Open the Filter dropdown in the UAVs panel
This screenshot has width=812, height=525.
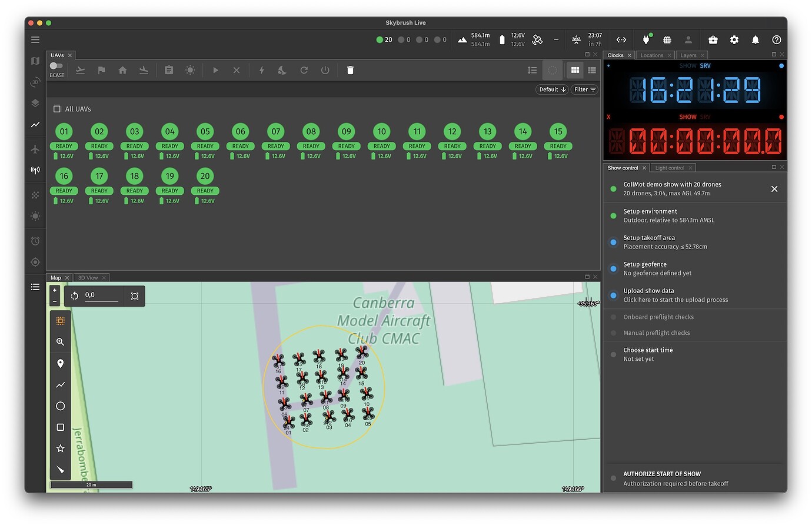tap(583, 89)
